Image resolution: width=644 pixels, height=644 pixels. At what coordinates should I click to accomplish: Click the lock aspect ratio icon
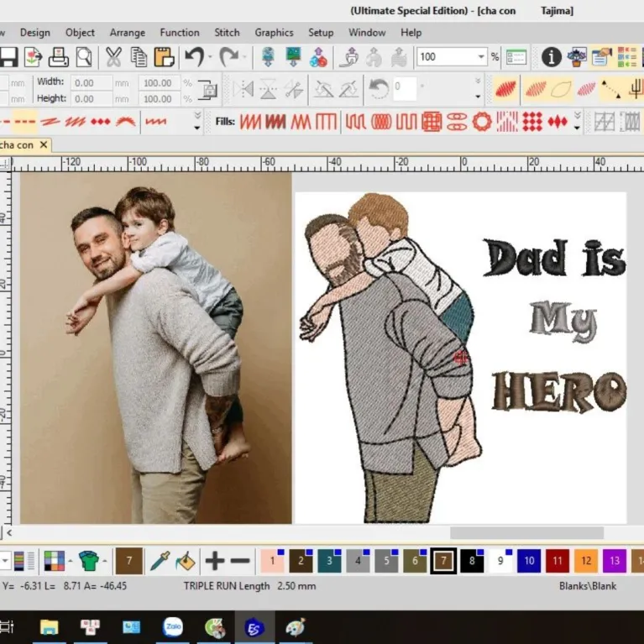click(x=208, y=90)
